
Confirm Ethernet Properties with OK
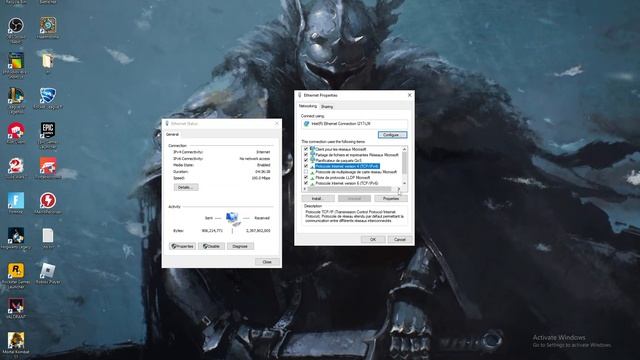tap(373, 240)
